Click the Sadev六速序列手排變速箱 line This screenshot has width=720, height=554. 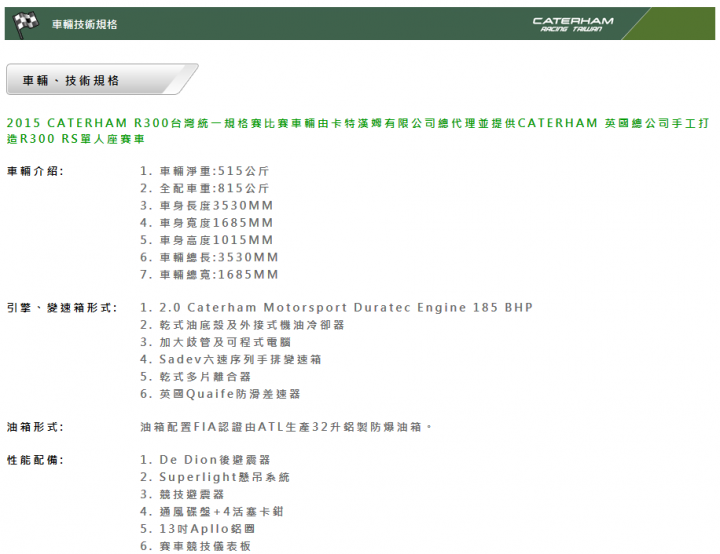[x=231, y=359]
